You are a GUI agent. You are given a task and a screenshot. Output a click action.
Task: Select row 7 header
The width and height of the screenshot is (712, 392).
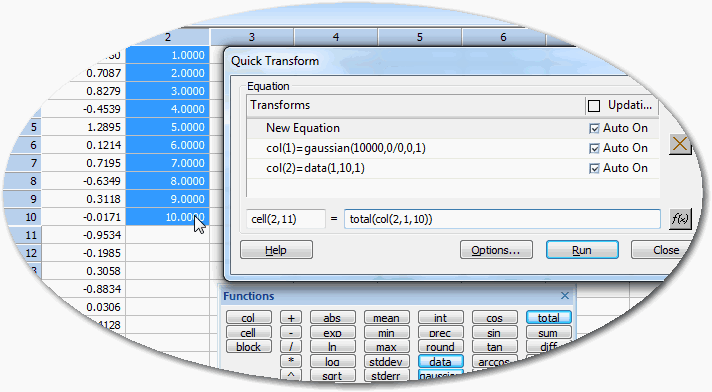click(23, 163)
